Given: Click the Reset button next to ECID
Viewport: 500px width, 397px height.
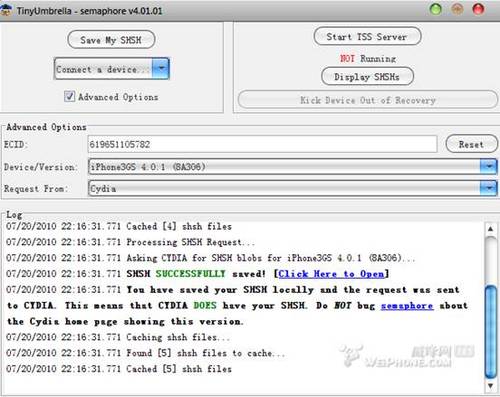Looking at the screenshot, I should pyautogui.click(x=471, y=144).
